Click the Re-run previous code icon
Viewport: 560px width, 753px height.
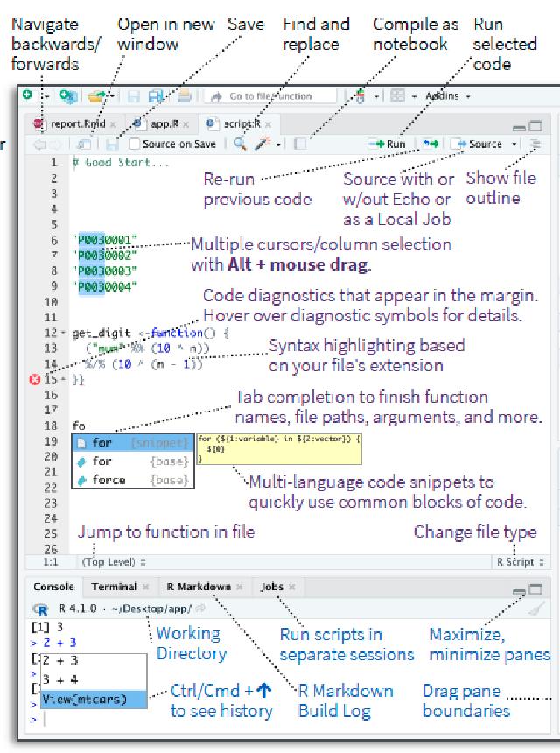(x=430, y=144)
